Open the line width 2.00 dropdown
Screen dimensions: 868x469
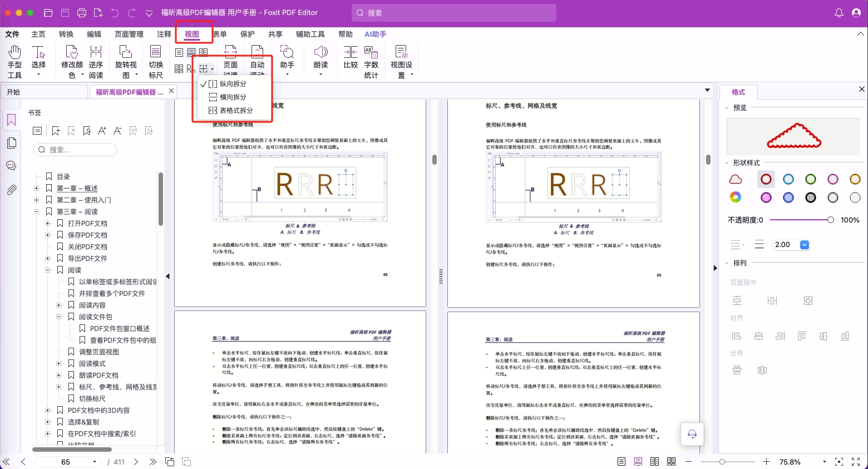[x=804, y=245]
